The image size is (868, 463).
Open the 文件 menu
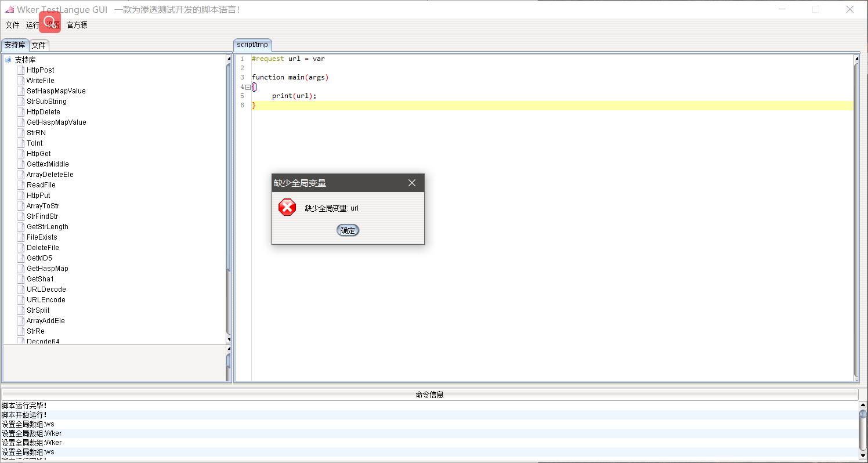pos(13,25)
